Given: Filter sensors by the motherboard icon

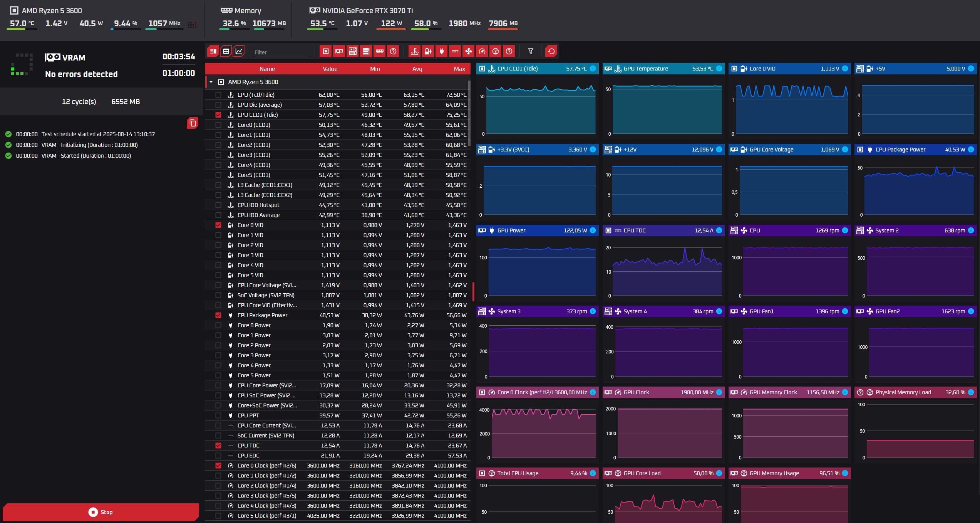Looking at the screenshot, I should 352,51.
